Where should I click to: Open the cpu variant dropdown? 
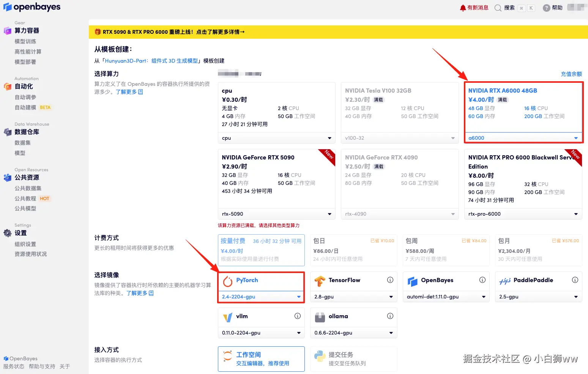277,138
